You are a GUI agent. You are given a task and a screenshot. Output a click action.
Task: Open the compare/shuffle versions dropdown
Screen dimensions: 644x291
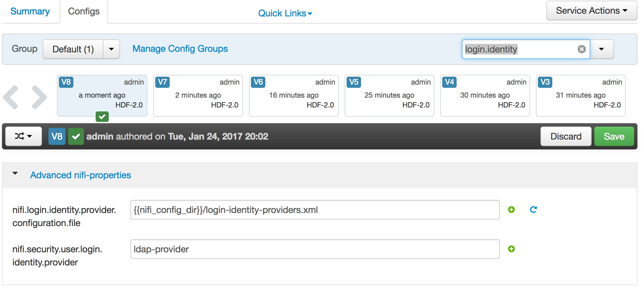[24, 136]
